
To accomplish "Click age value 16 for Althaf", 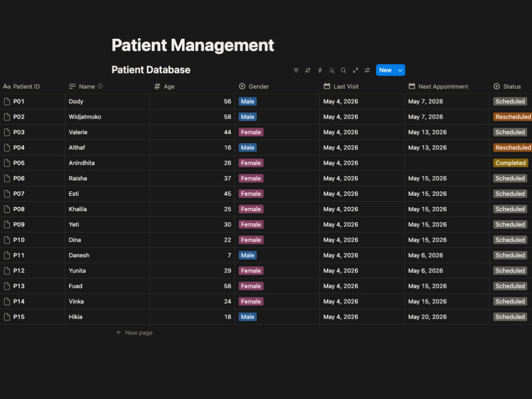I will pyautogui.click(x=227, y=147).
